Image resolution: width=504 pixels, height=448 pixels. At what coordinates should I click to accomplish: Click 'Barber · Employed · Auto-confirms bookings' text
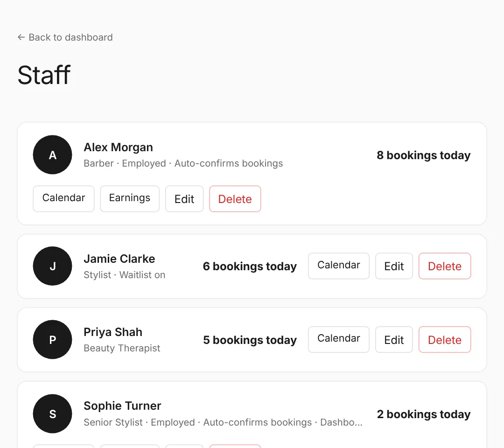pyautogui.click(x=183, y=163)
